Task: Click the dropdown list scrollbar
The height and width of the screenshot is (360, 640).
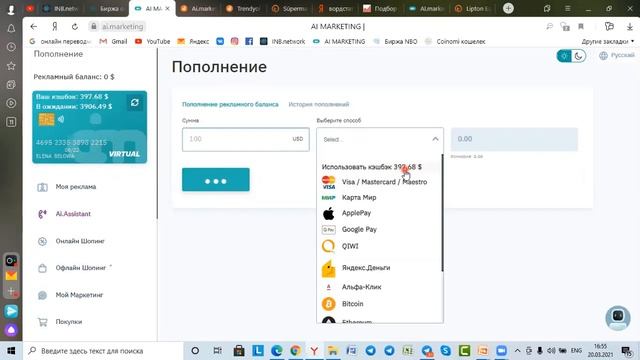Action: coord(442,212)
